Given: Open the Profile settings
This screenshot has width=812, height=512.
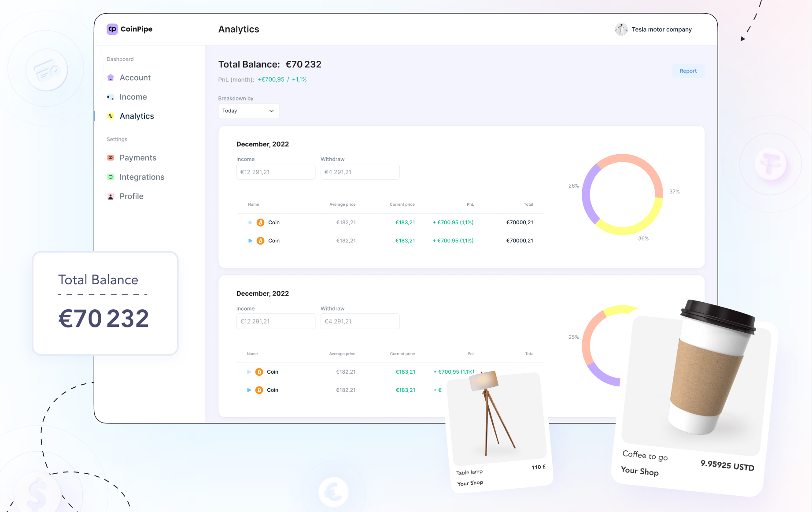Looking at the screenshot, I should [131, 197].
